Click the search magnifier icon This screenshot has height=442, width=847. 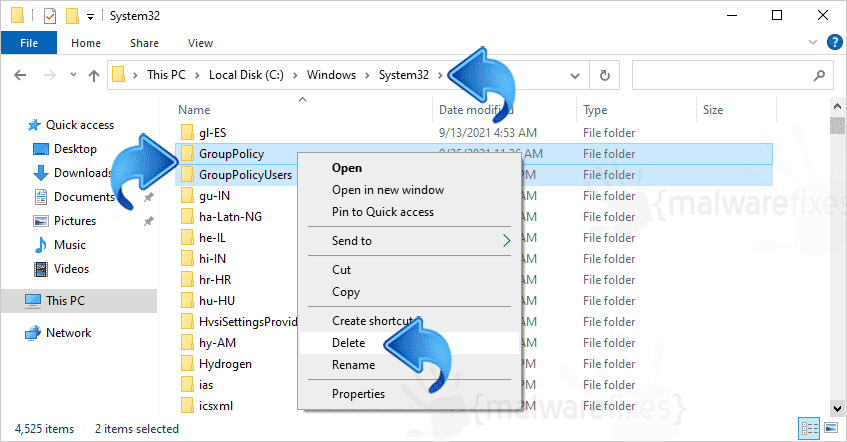click(x=819, y=75)
